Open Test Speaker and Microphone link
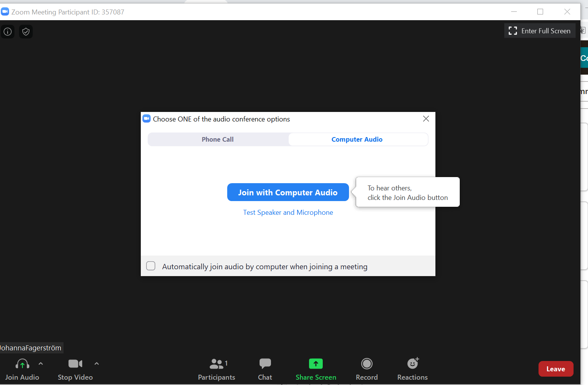Image resolution: width=588 pixels, height=385 pixels. [x=288, y=212]
